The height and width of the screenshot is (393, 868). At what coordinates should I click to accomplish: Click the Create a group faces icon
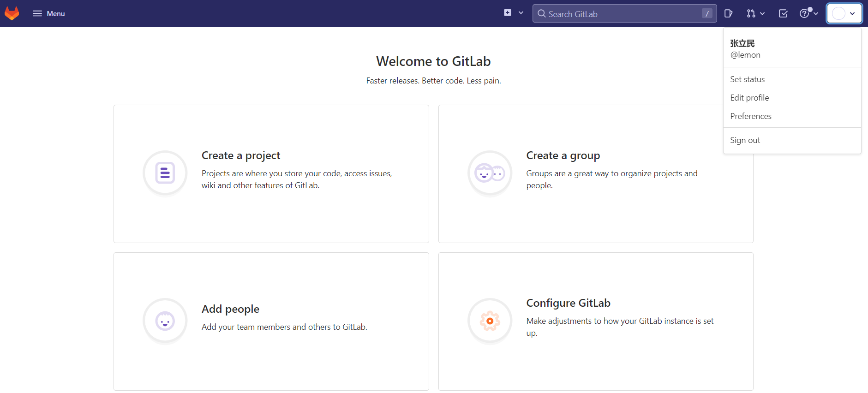[x=490, y=173]
